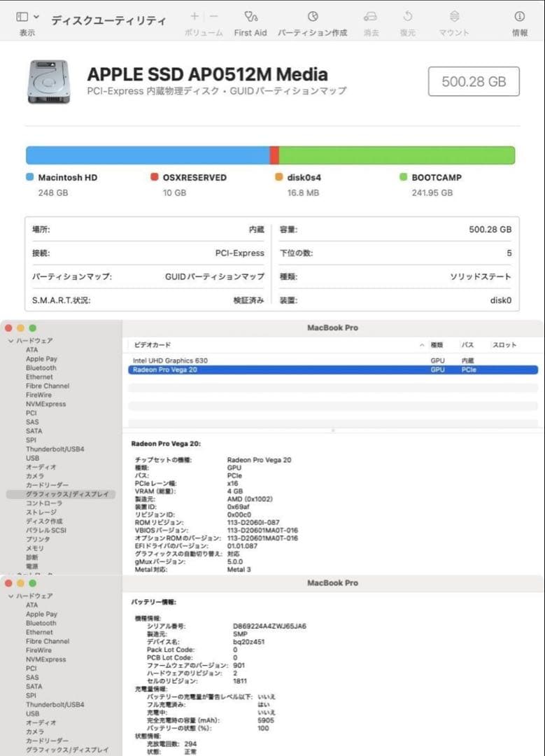Click the ソリッドステート type value
The width and height of the screenshot is (545, 756).
tap(481, 276)
